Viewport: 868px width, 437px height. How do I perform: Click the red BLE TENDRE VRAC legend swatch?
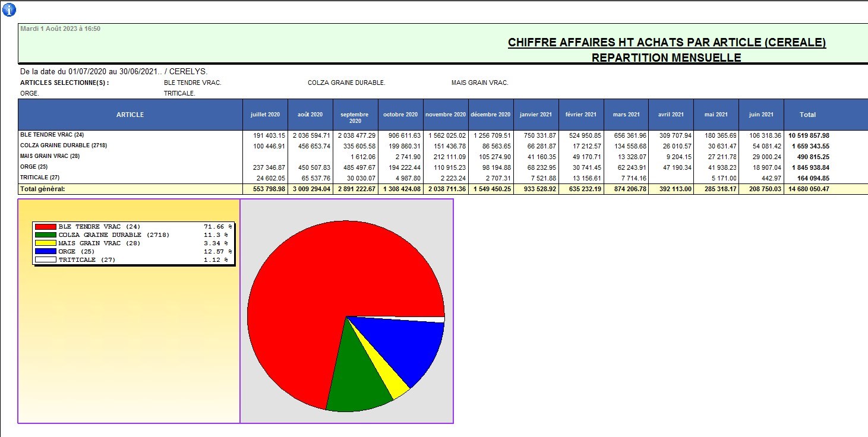click(45, 227)
